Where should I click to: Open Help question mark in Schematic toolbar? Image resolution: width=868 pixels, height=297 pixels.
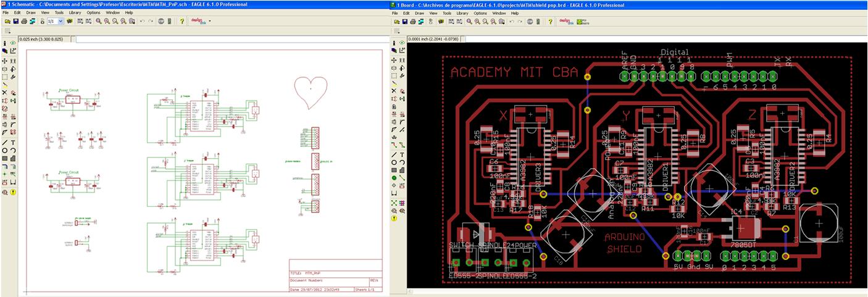tap(182, 21)
